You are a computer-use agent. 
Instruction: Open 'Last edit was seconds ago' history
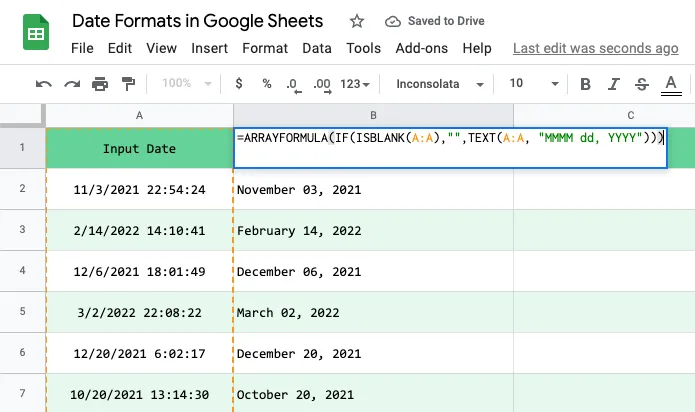595,48
